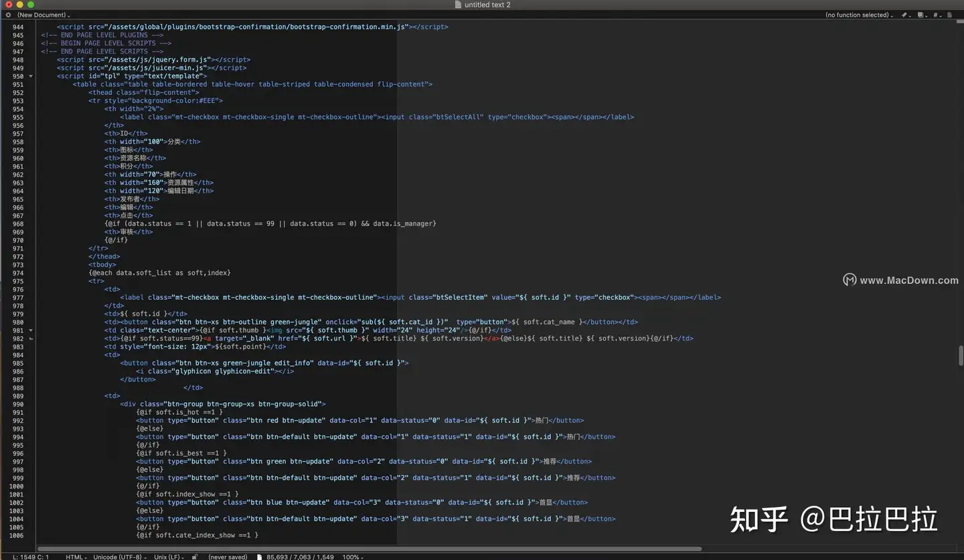
Task: Click the </thead> closing tag line
Action: tap(104, 256)
